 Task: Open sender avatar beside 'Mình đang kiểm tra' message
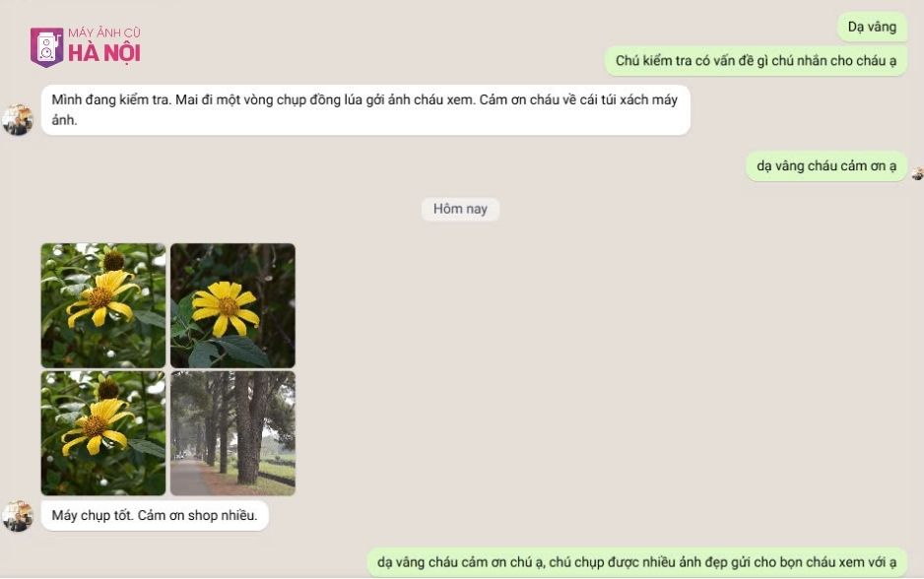point(18,119)
